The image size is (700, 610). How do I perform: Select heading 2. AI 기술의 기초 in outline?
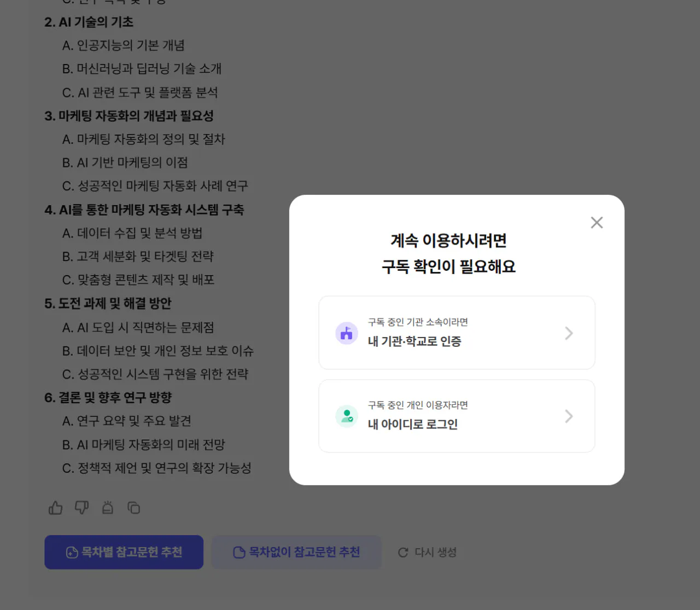point(89,22)
